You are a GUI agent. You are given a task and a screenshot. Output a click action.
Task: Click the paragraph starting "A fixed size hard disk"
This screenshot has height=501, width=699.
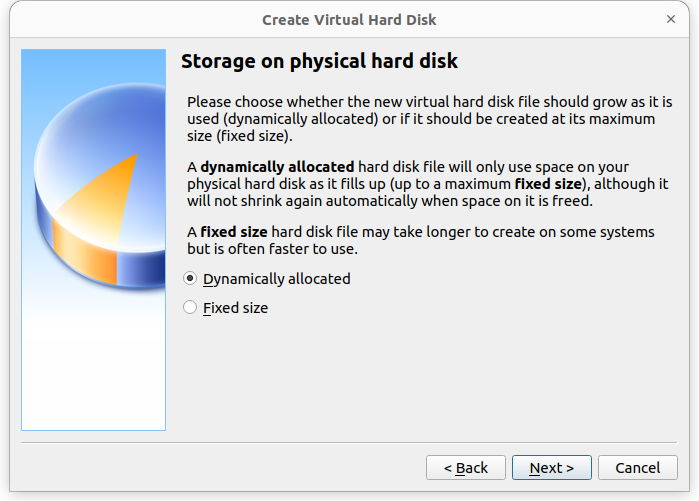pos(421,240)
